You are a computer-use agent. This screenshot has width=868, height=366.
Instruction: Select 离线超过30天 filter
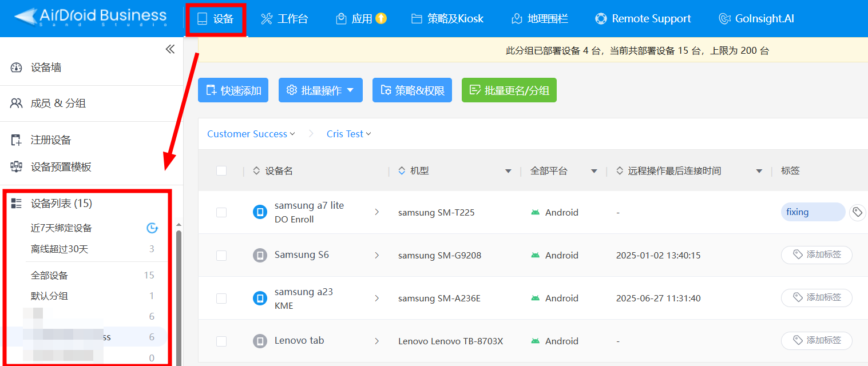[60, 249]
